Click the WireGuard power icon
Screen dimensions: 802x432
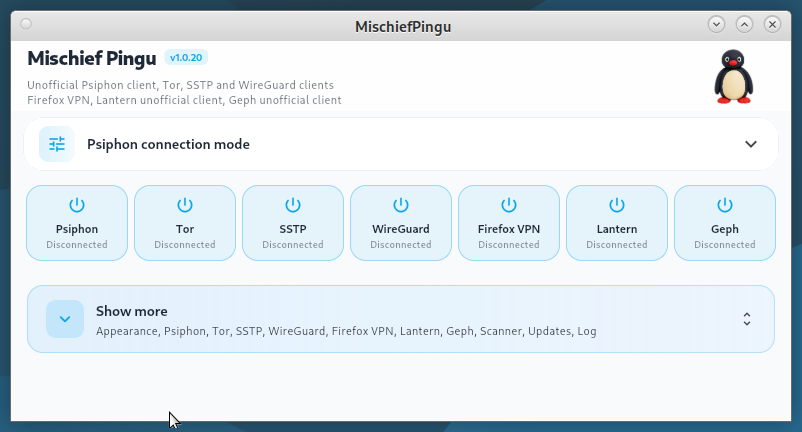pyautogui.click(x=400, y=205)
